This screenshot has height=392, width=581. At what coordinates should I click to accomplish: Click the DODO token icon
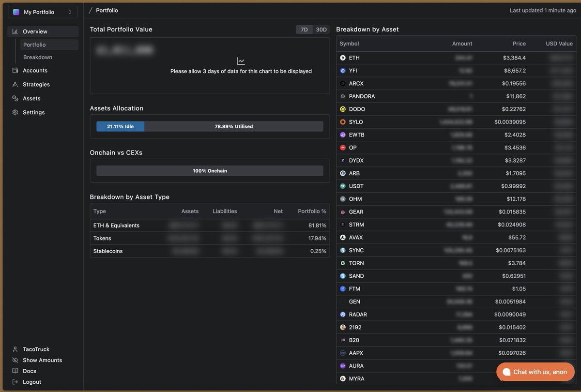pos(343,109)
